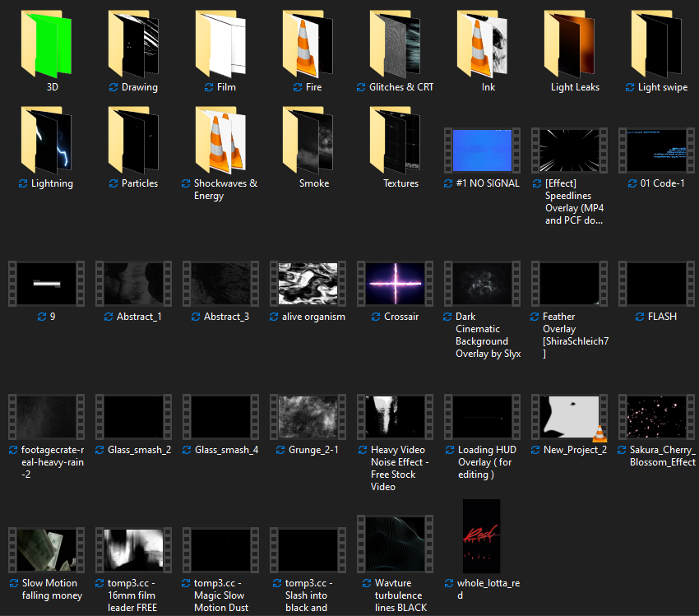Image resolution: width=699 pixels, height=616 pixels.
Task: Click the 'Glass_smash_2' file name
Action: click(139, 450)
